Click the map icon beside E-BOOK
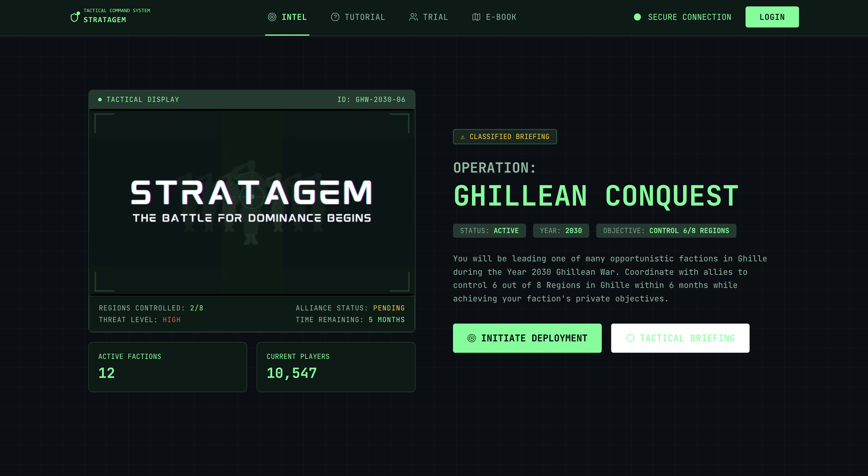The height and width of the screenshot is (476, 868). [x=476, y=17]
